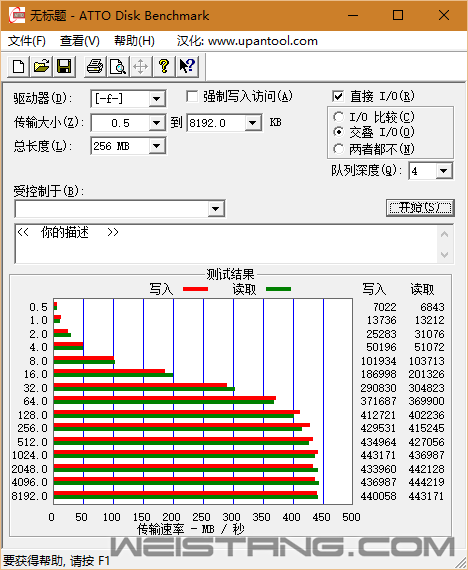Click the write value 371687
Viewport: 468px width, 570px height.
click(x=378, y=401)
